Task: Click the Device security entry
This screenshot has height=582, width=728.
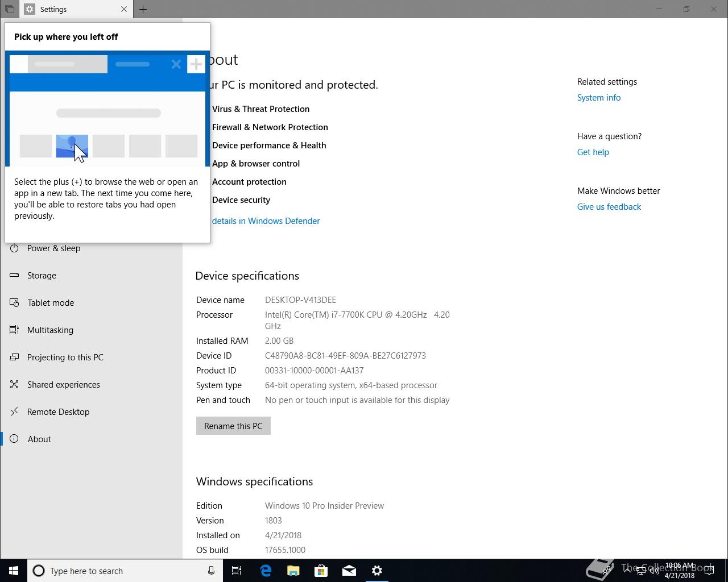Action: click(x=241, y=200)
